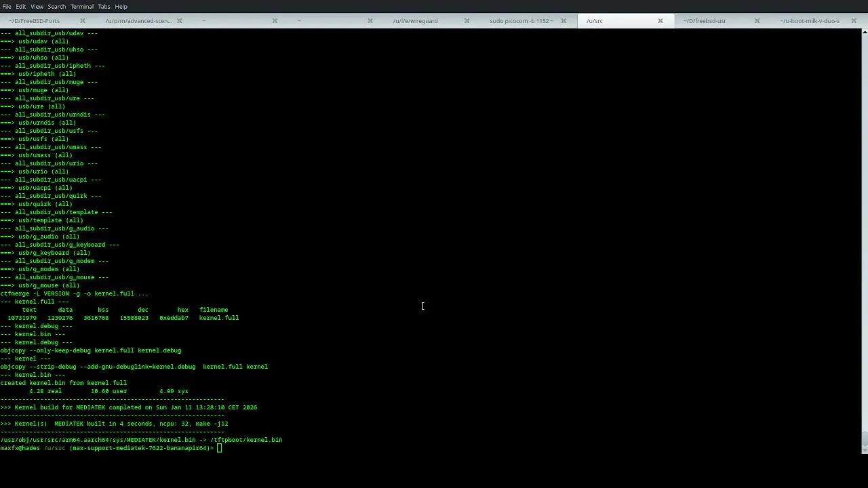Click the 'objcopy --strip-debug' command line

click(x=134, y=367)
